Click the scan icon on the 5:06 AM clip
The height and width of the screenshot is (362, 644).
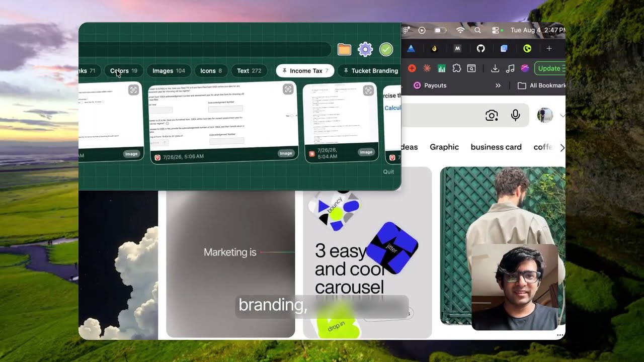(x=288, y=89)
